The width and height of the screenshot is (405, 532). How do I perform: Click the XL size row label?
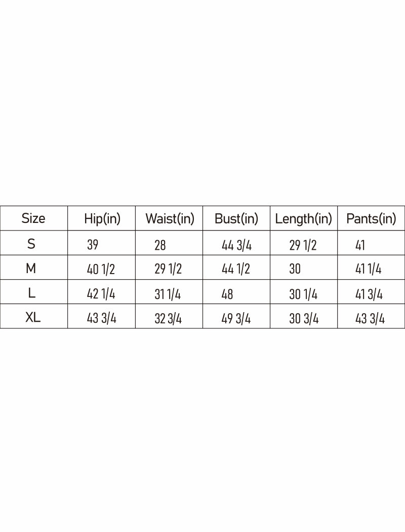click(33, 318)
